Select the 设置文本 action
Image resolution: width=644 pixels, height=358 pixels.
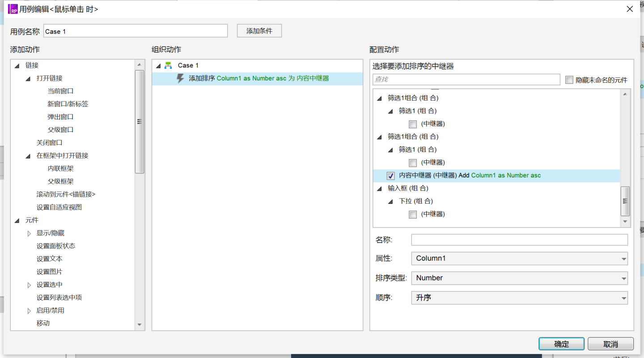pos(49,259)
